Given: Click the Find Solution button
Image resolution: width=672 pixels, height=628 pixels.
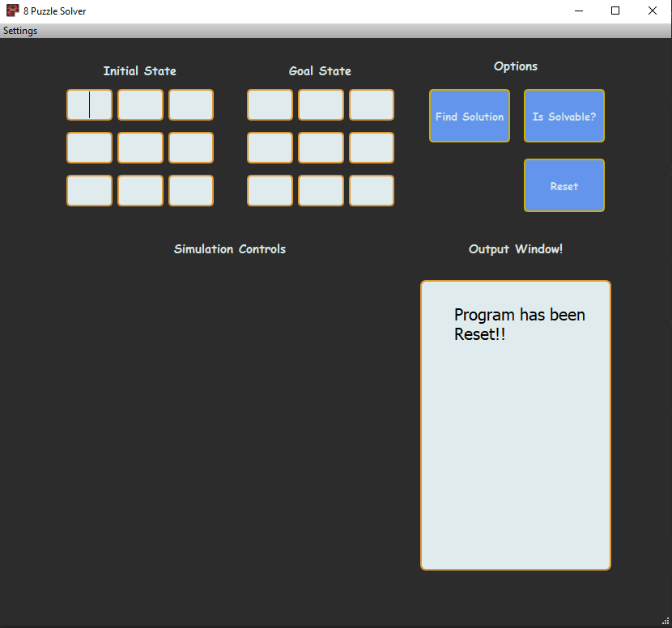Looking at the screenshot, I should (470, 116).
